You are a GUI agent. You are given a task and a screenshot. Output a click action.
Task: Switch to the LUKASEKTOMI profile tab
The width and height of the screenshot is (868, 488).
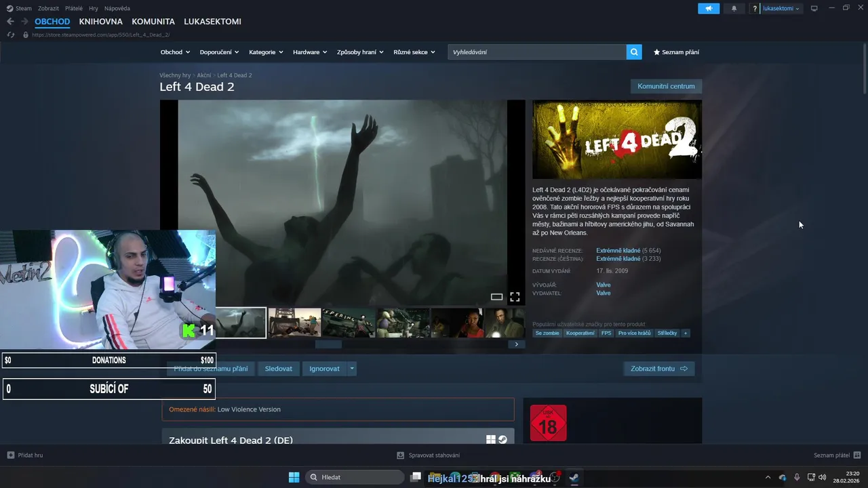(212, 22)
